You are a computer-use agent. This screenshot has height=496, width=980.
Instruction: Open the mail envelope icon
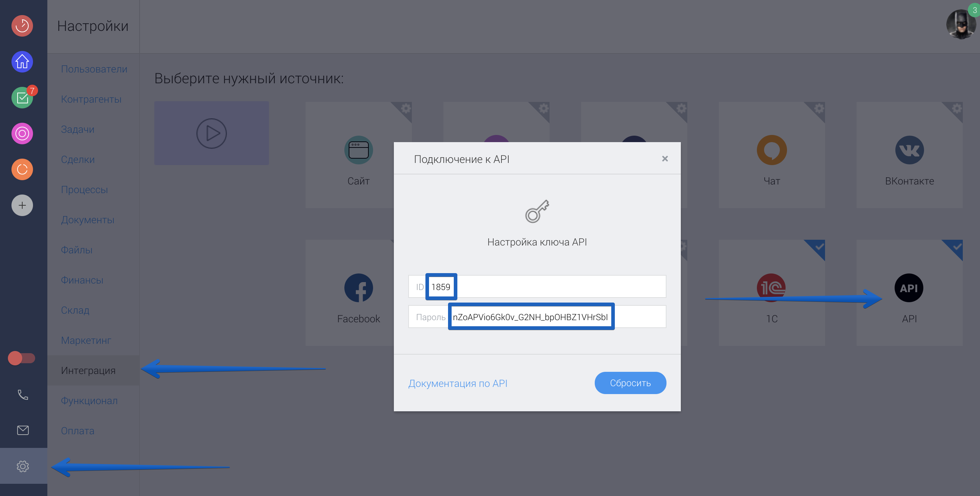23,430
